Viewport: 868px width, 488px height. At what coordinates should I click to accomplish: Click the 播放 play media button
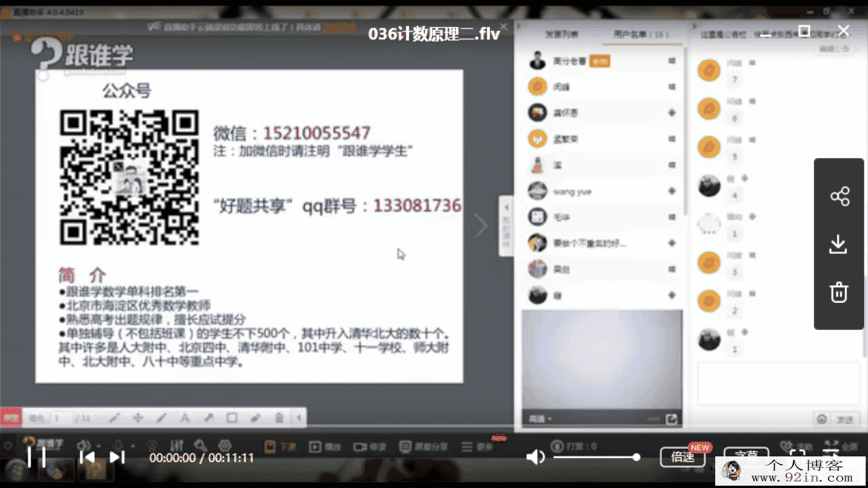(x=325, y=446)
